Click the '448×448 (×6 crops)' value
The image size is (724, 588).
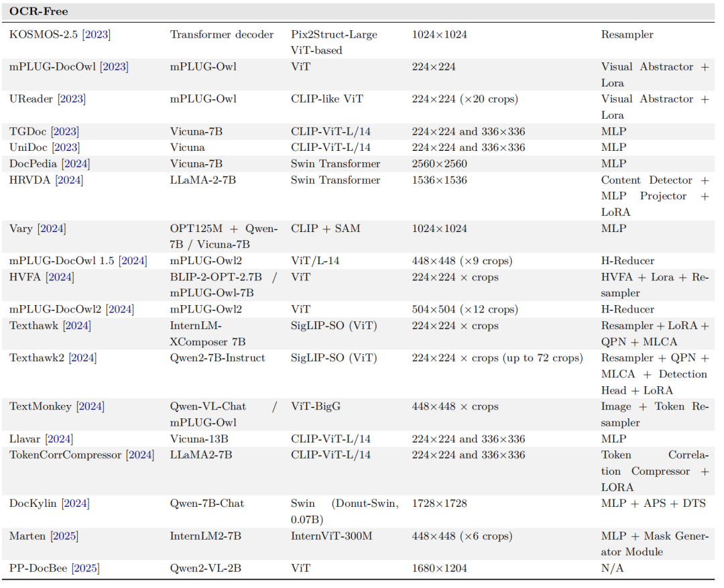[462, 536]
